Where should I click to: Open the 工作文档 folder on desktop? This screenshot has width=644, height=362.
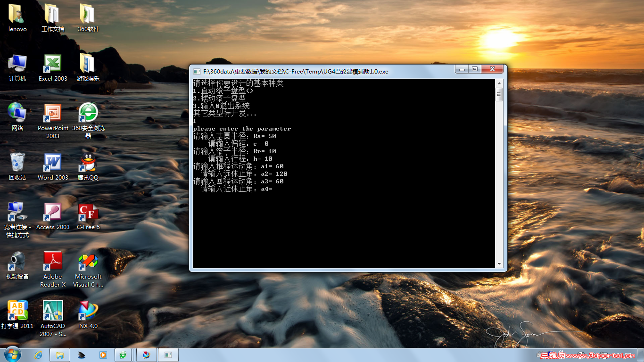(52, 14)
